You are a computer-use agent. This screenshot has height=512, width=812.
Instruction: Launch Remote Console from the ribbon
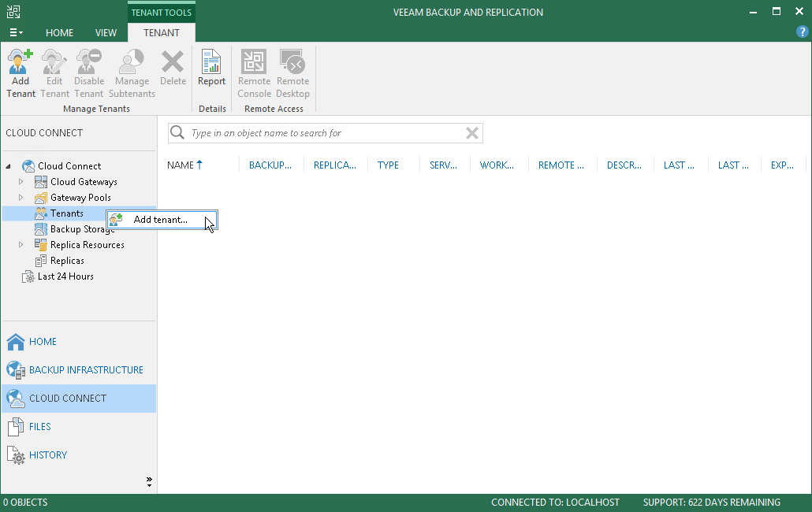click(x=255, y=73)
